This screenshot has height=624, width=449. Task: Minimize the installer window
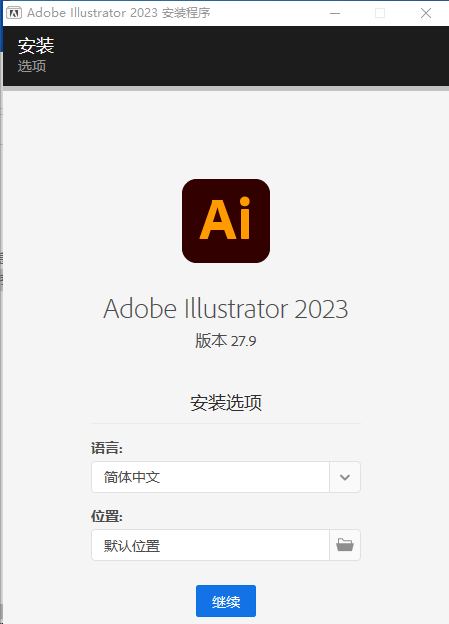pos(335,13)
